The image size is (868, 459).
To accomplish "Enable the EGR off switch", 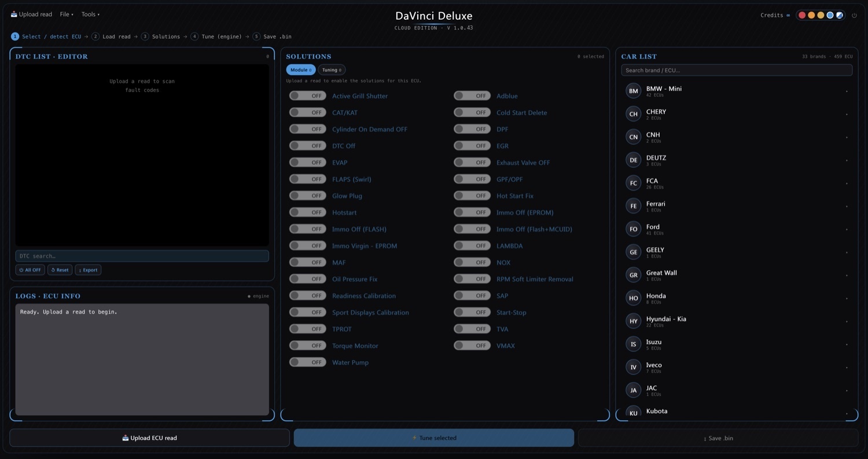I will [472, 146].
